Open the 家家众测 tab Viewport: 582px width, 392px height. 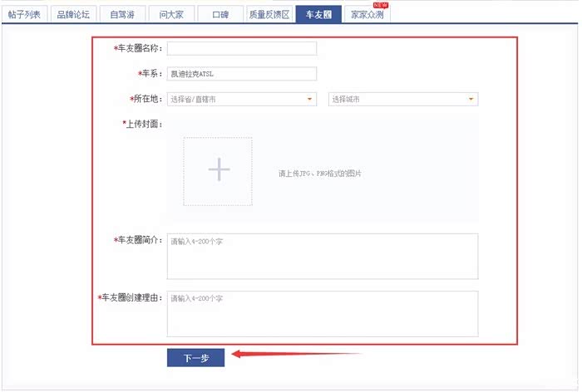pyautogui.click(x=367, y=15)
